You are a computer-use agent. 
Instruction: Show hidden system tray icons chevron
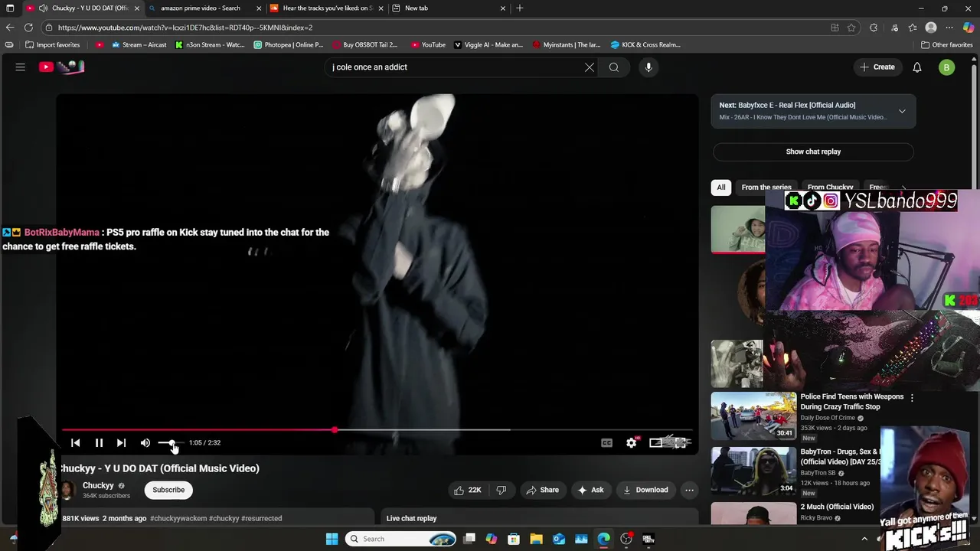tap(864, 539)
